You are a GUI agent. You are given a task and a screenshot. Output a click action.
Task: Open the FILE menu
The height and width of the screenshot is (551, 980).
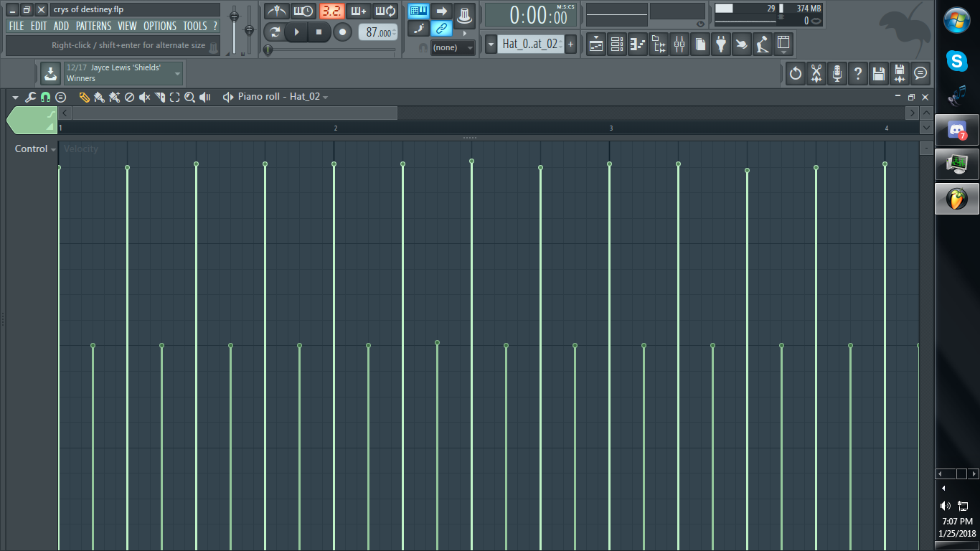point(16,26)
